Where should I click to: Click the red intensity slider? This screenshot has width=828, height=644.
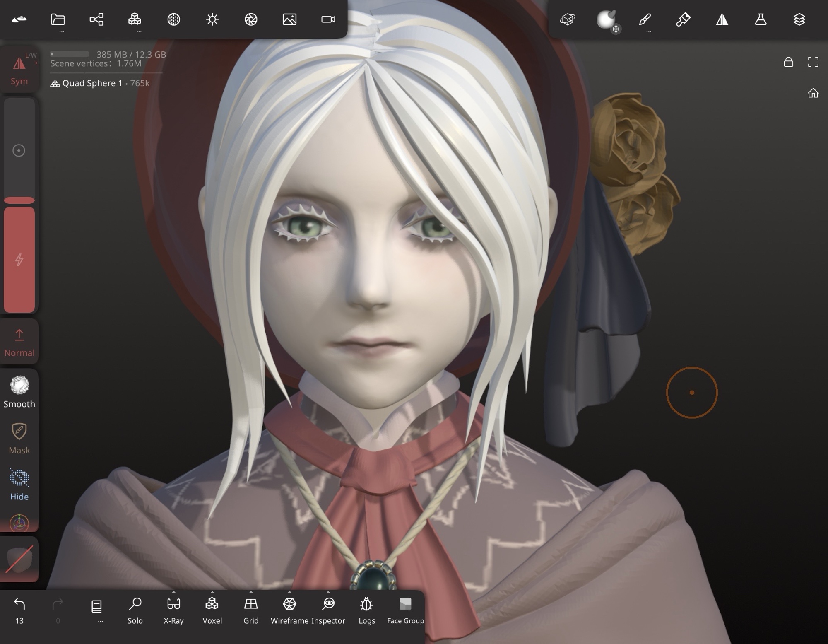point(19,259)
